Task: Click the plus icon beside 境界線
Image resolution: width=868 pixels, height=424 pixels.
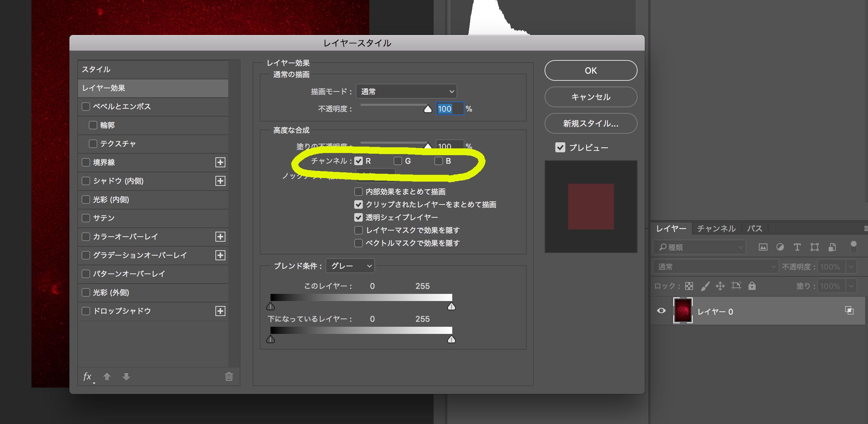Action: point(220,162)
